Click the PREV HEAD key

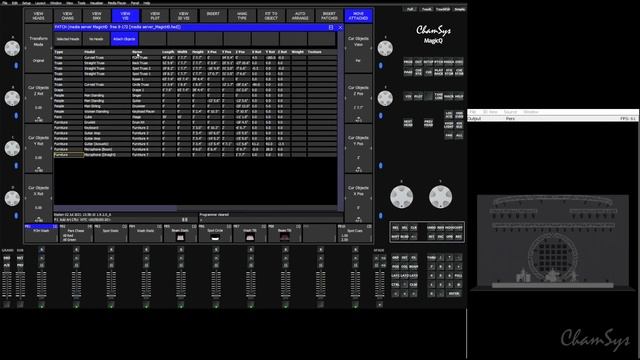pos(428,123)
